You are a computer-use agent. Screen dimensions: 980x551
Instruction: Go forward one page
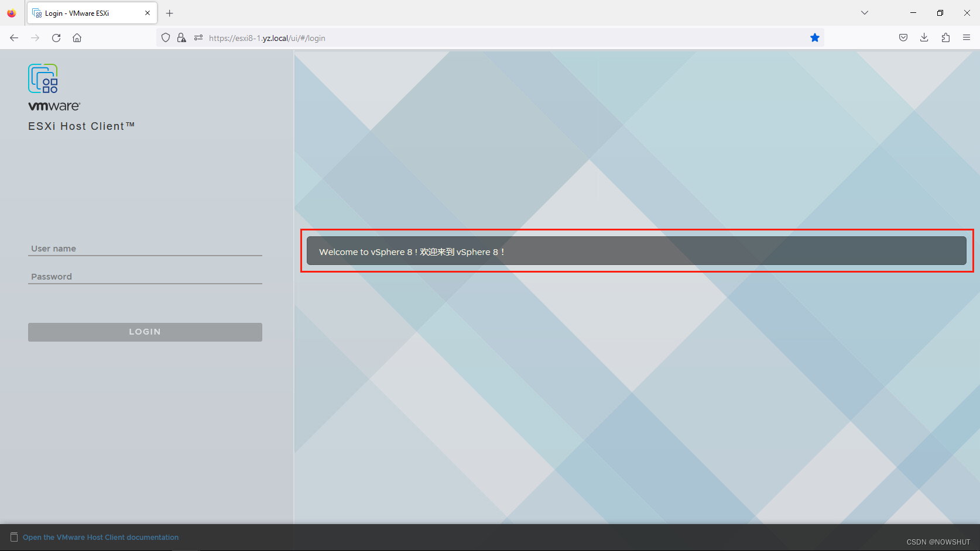35,38
